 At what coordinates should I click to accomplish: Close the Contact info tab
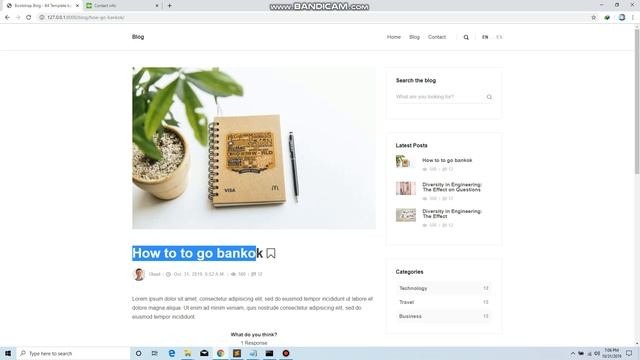point(157,6)
